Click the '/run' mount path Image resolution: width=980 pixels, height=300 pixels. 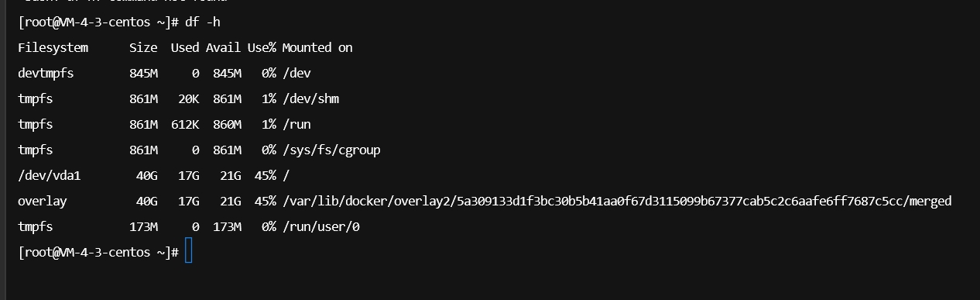[x=296, y=125]
